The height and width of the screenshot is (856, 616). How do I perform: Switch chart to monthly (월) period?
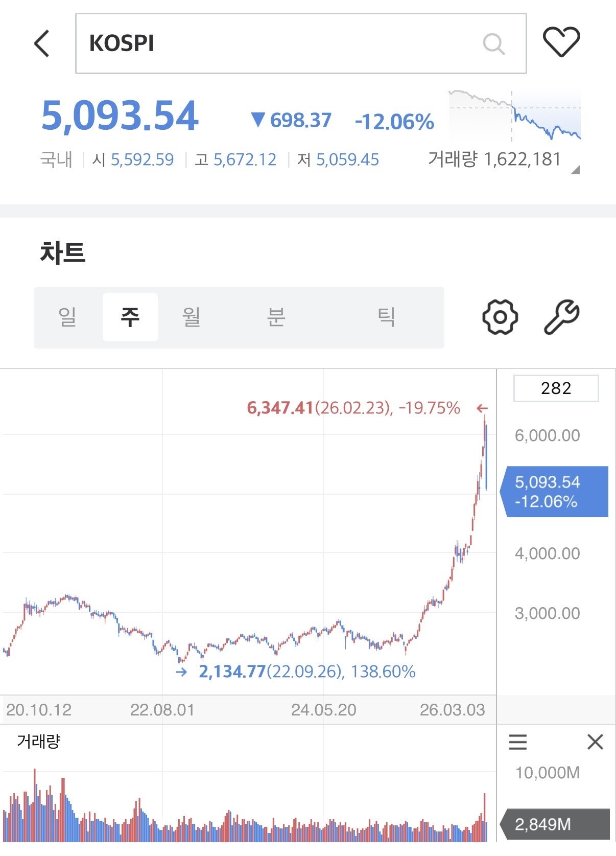click(191, 317)
